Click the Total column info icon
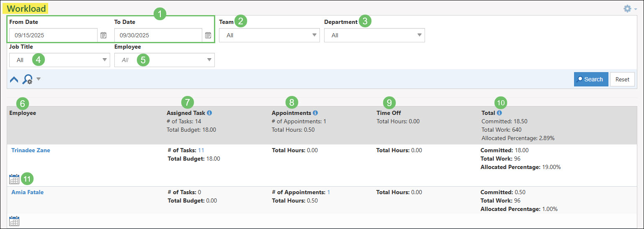 tap(500, 113)
